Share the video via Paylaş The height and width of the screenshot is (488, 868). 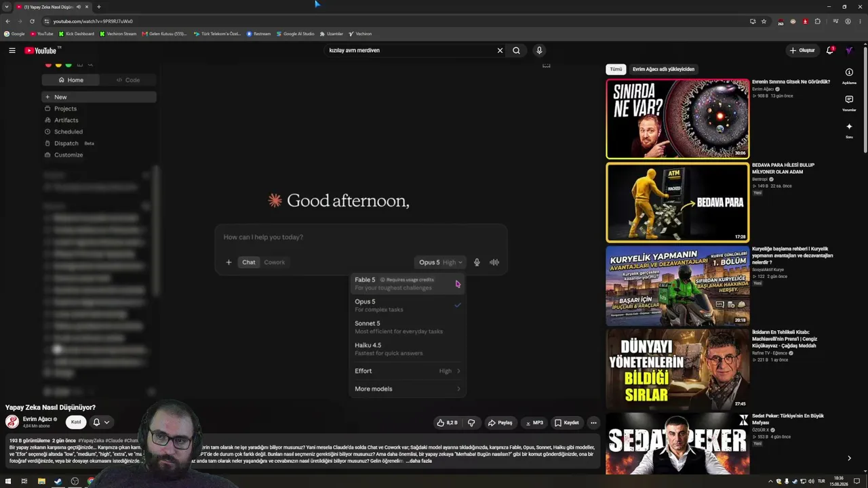pyautogui.click(x=500, y=423)
